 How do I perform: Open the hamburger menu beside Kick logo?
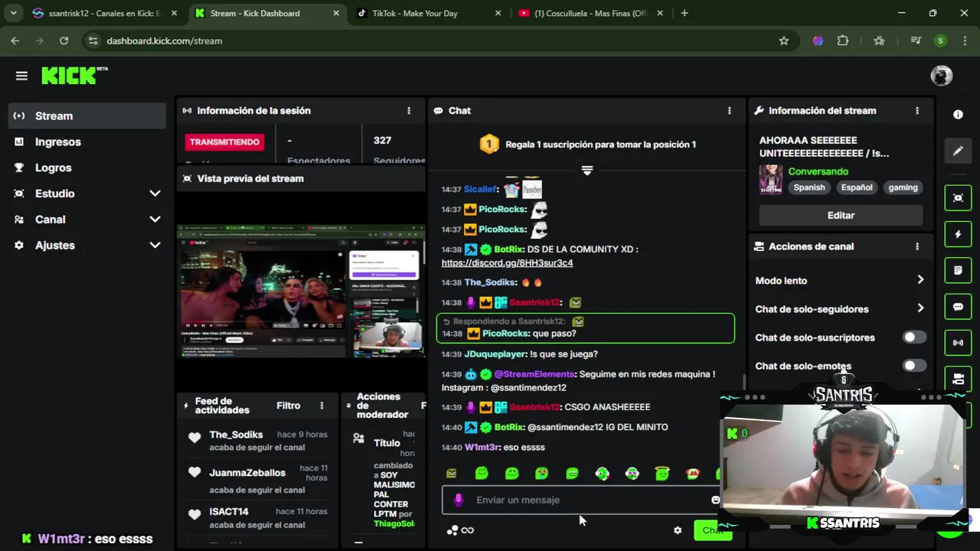click(x=21, y=76)
